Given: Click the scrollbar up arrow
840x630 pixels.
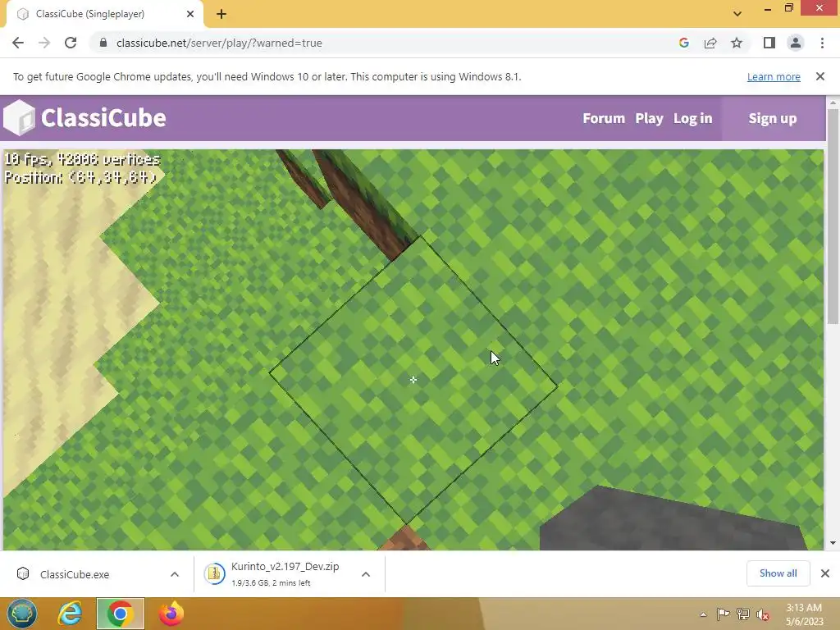Looking at the screenshot, I should pos(833,102).
